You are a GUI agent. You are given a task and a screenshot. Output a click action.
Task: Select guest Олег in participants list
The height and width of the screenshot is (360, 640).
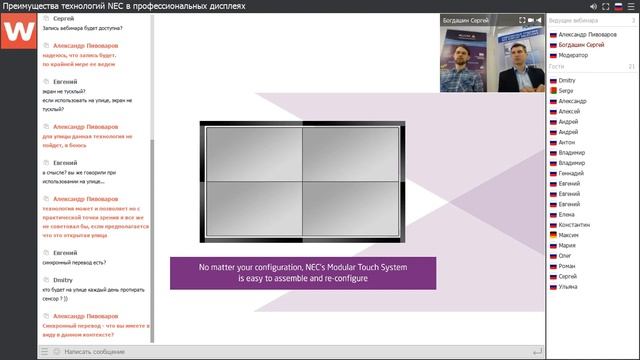coord(565,256)
